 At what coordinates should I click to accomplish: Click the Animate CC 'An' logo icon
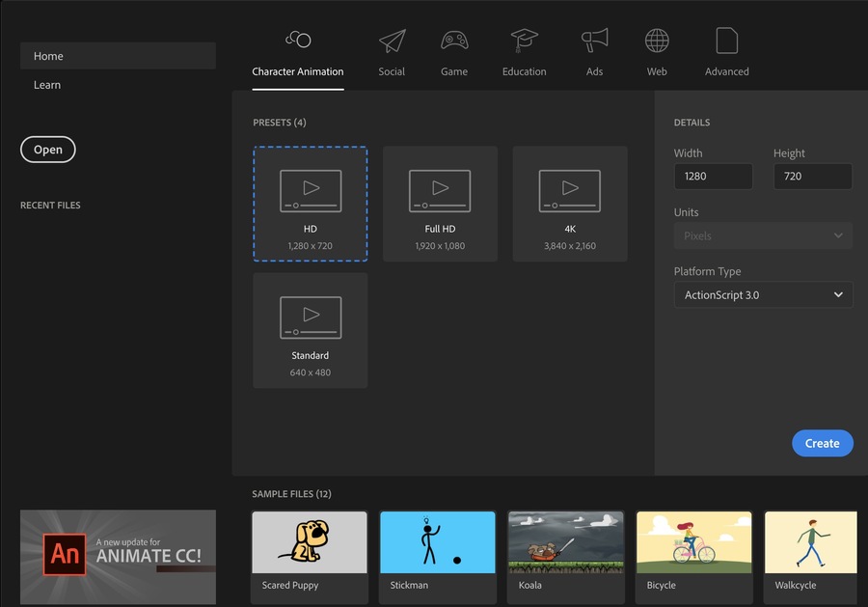point(65,554)
